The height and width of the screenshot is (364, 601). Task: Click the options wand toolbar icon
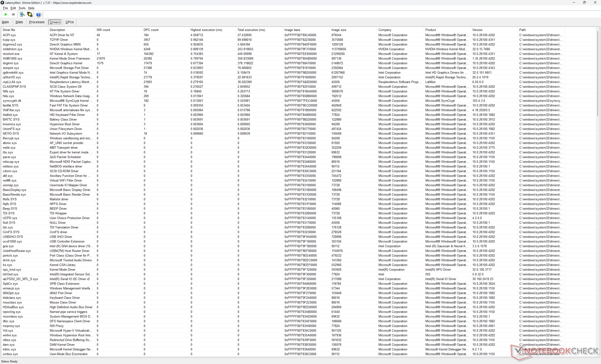22,14
